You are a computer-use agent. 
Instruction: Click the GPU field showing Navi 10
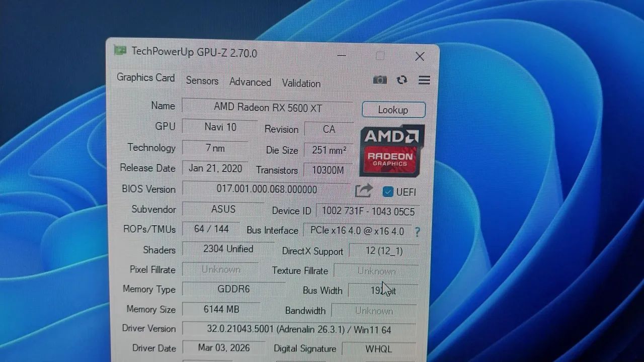[220, 127]
